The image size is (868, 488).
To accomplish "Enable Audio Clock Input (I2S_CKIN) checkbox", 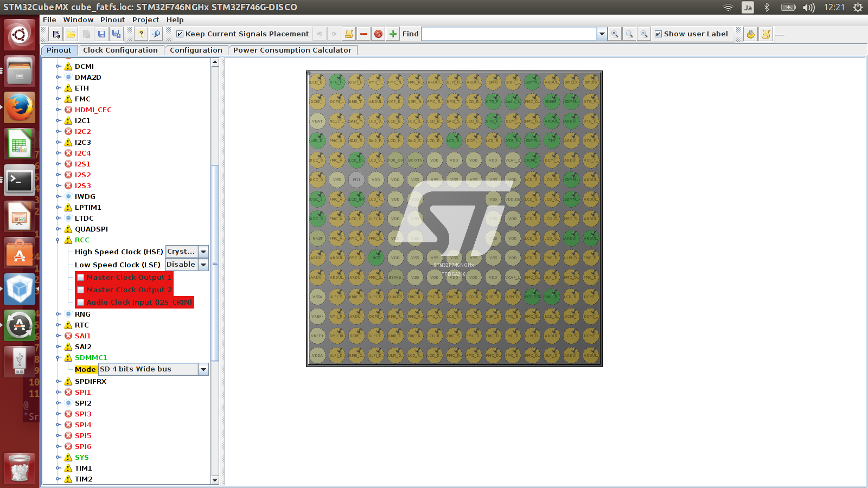I will click(x=80, y=303).
